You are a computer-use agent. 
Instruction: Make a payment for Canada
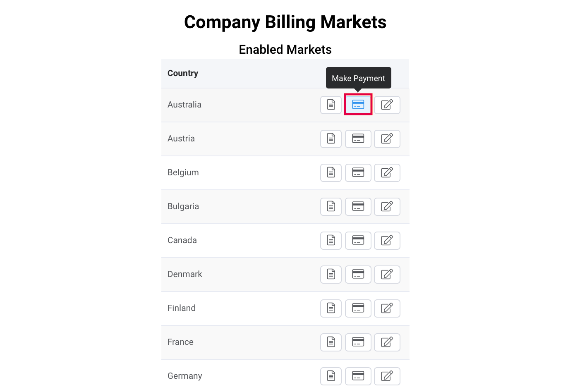(x=358, y=240)
